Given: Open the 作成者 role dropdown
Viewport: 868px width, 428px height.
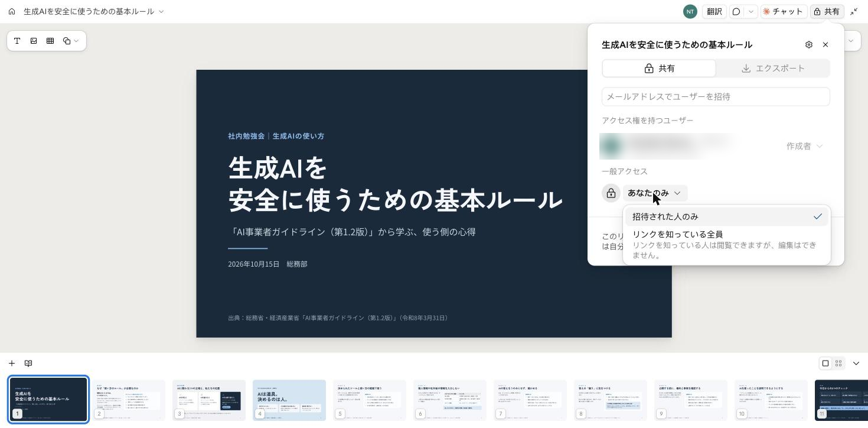Looking at the screenshot, I should pyautogui.click(x=804, y=146).
